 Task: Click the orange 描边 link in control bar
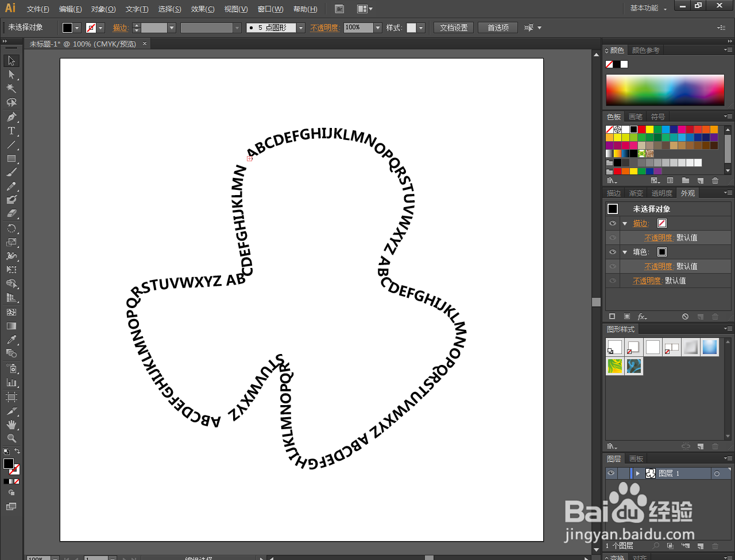click(121, 28)
